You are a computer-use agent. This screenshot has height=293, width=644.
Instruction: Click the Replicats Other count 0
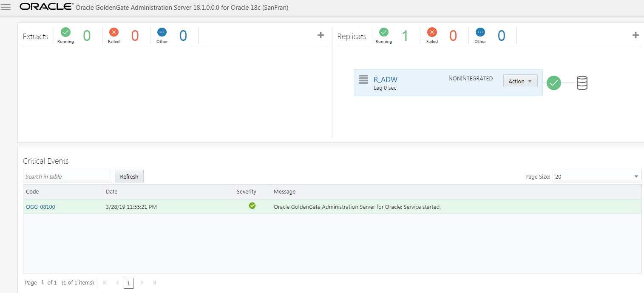pyautogui.click(x=502, y=36)
